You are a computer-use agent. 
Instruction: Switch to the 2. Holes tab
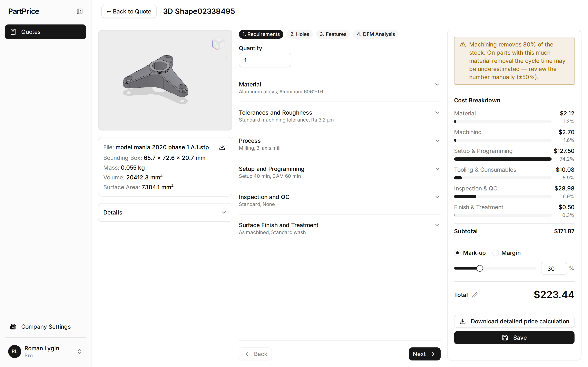[x=300, y=34]
